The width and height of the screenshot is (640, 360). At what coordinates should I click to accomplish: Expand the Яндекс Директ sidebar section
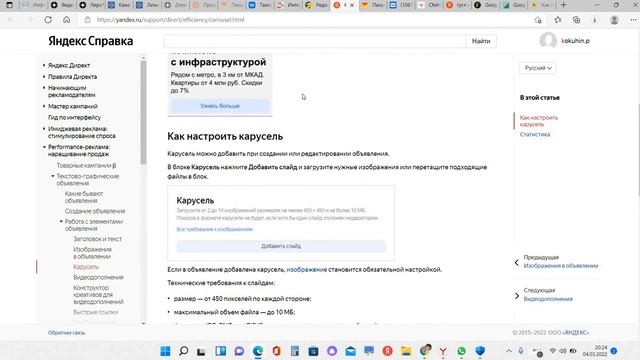click(44, 65)
